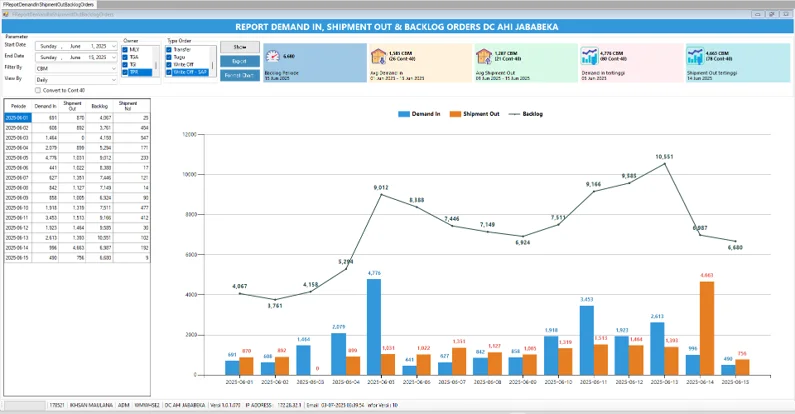This screenshot has width=795, height=414.
Task: Uncheck the MLY owner checkbox
Action: click(x=126, y=49)
